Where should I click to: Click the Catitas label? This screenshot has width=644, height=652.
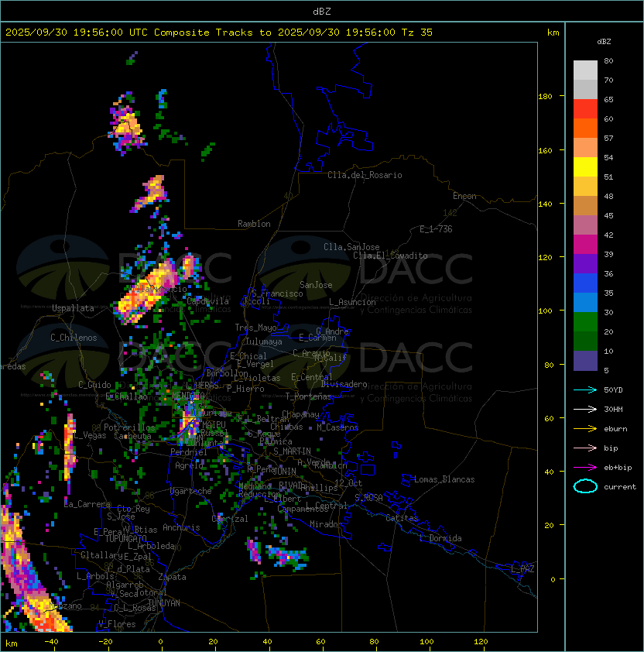402,518
